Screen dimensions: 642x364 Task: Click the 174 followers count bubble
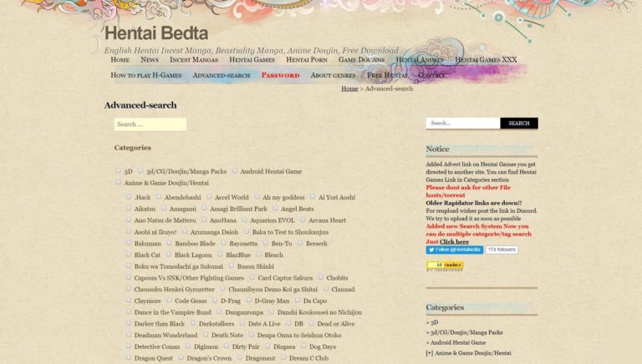502,250
